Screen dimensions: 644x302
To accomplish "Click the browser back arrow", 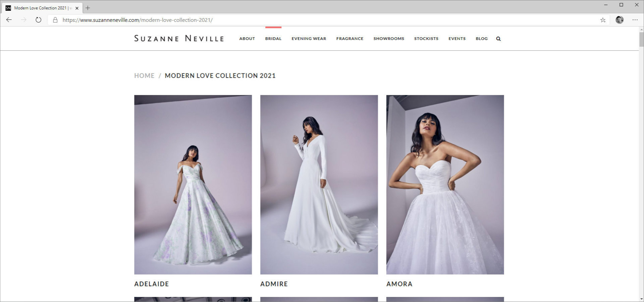I will [9, 20].
